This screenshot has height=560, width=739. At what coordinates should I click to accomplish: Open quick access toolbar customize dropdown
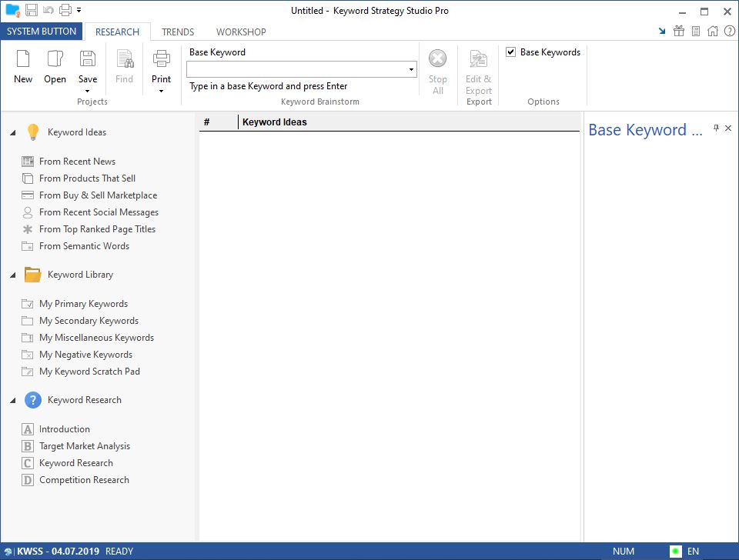coord(79,10)
